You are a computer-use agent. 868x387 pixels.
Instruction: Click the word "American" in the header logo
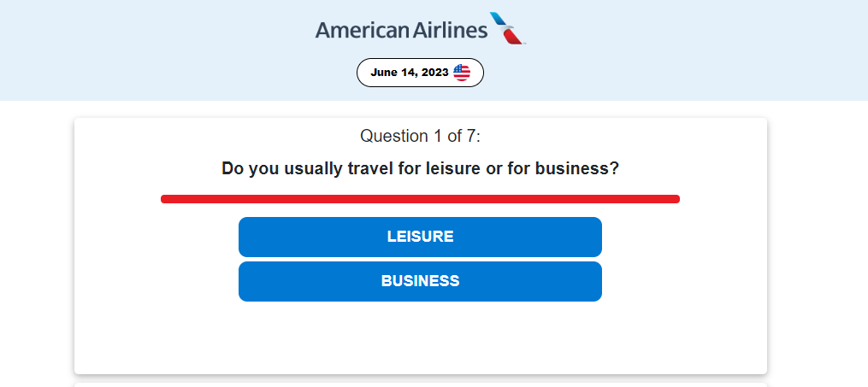362,29
